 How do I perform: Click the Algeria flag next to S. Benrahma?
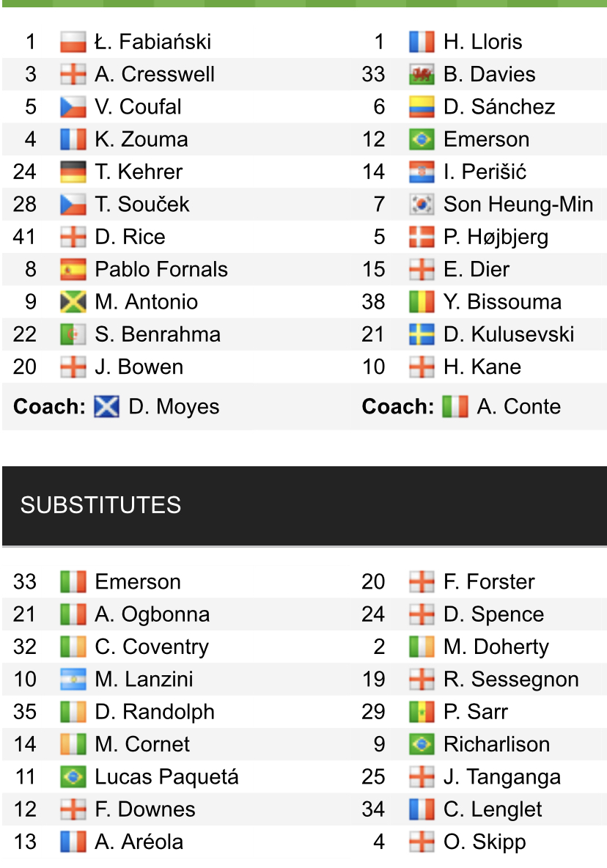(x=73, y=334)
